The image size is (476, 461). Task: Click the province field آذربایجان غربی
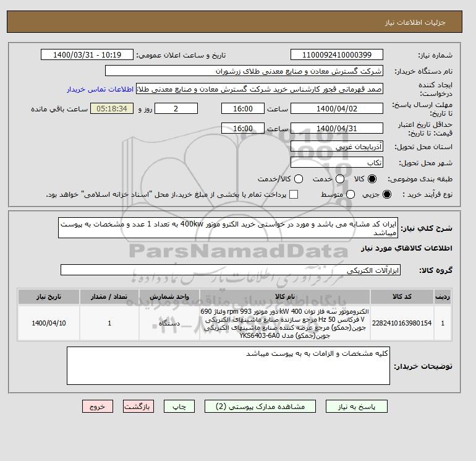click(337, 147)
